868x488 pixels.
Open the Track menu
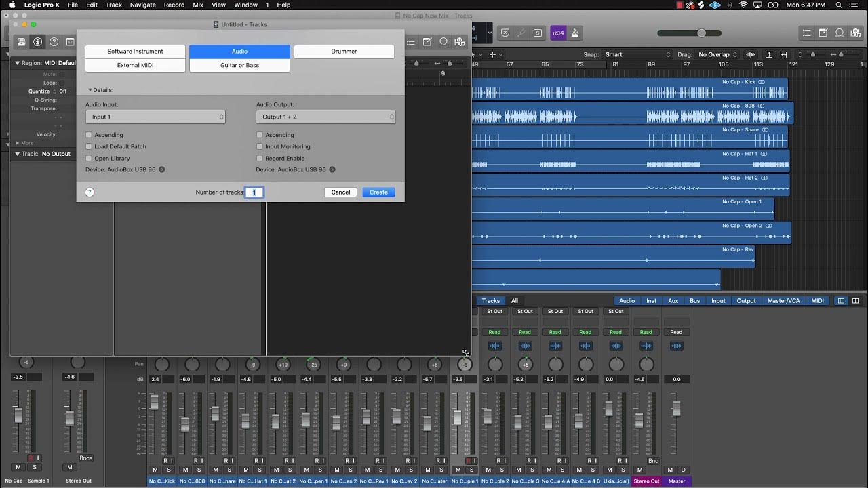point(114,5)
